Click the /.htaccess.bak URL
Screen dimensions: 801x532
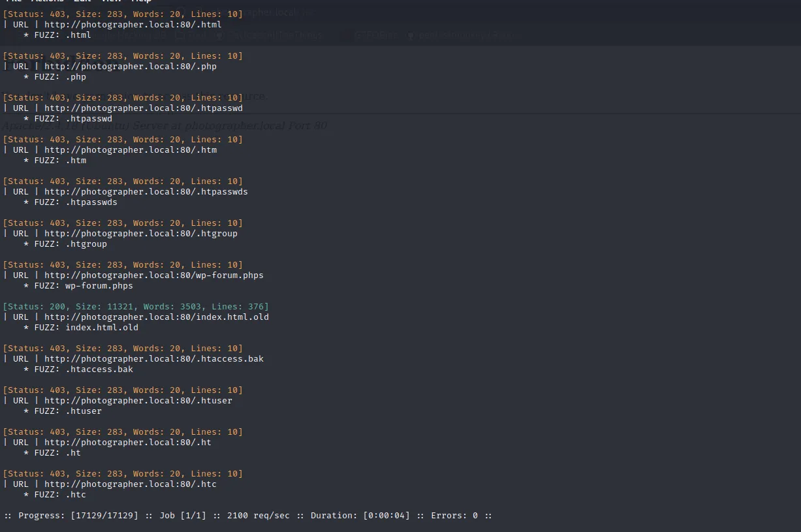[153, 359]
